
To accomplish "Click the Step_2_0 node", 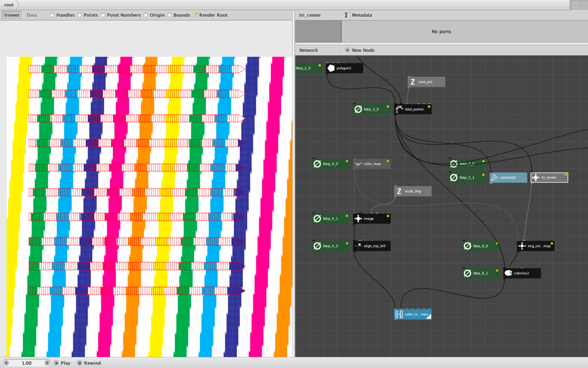I will 309,68.
